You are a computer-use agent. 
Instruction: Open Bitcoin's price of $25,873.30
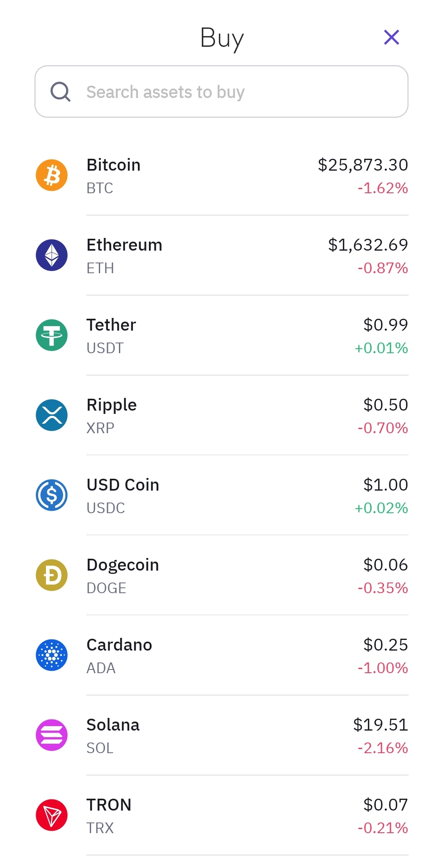pyautogui.click(x=363, y=165)
